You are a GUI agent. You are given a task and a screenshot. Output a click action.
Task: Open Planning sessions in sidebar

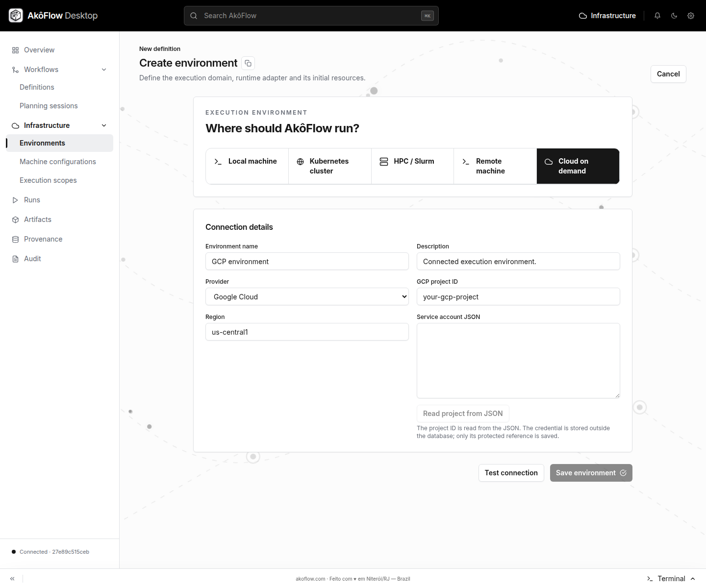tap(49, 106)
